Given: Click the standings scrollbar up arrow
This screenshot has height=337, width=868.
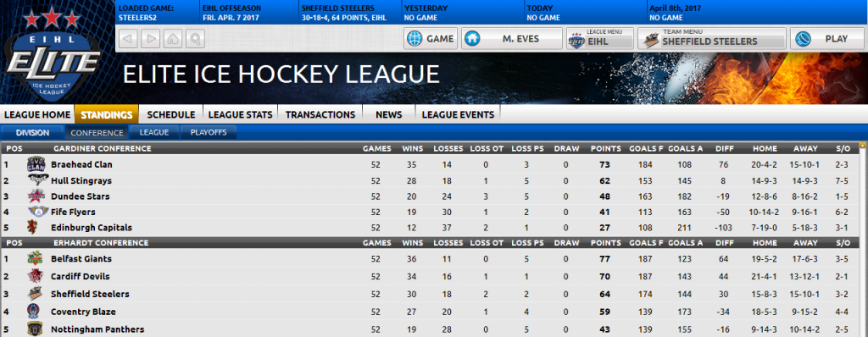Looking at the screenshot, I should pos(862,146).
